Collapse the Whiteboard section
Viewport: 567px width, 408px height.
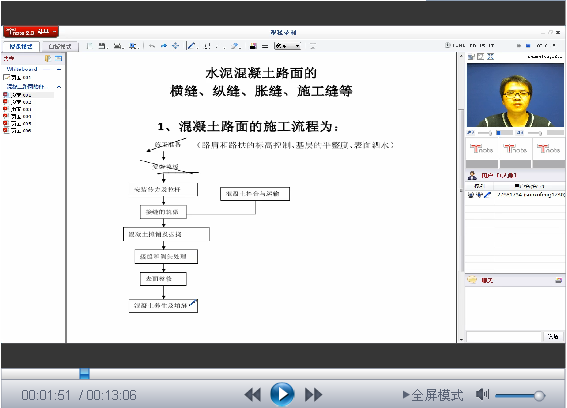(59, 69)
